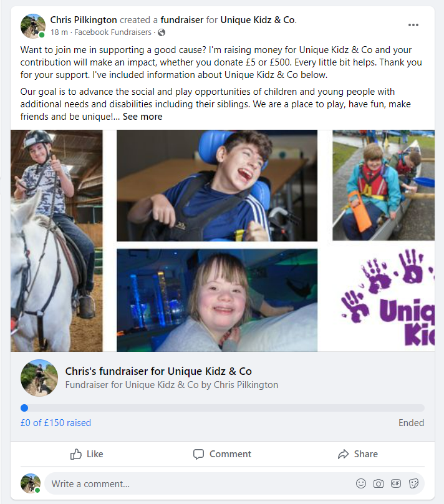Image resolution: width=444 pixels, height=504 pixels.
Task: Open the horse riding photo thumbnail
Action: [57, 240]
